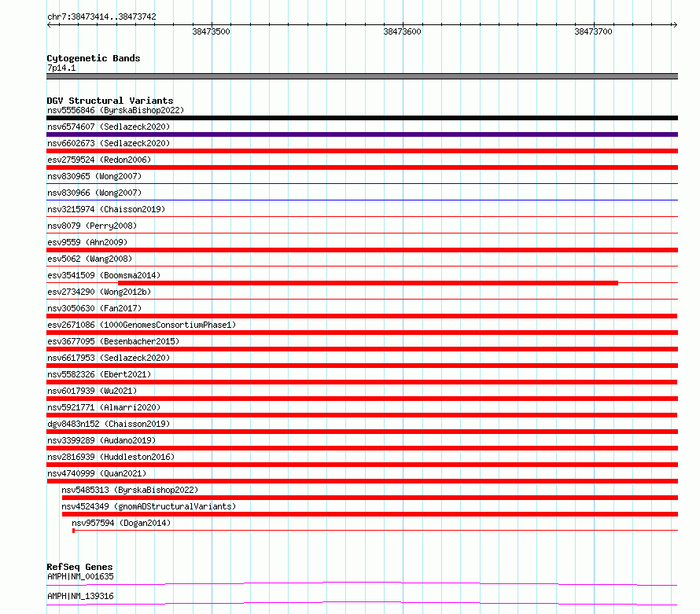Screen dimensions: 700x614
Task: Open nsv4740999 (Quan2021) variant
Action: click(x=97, y=473)
